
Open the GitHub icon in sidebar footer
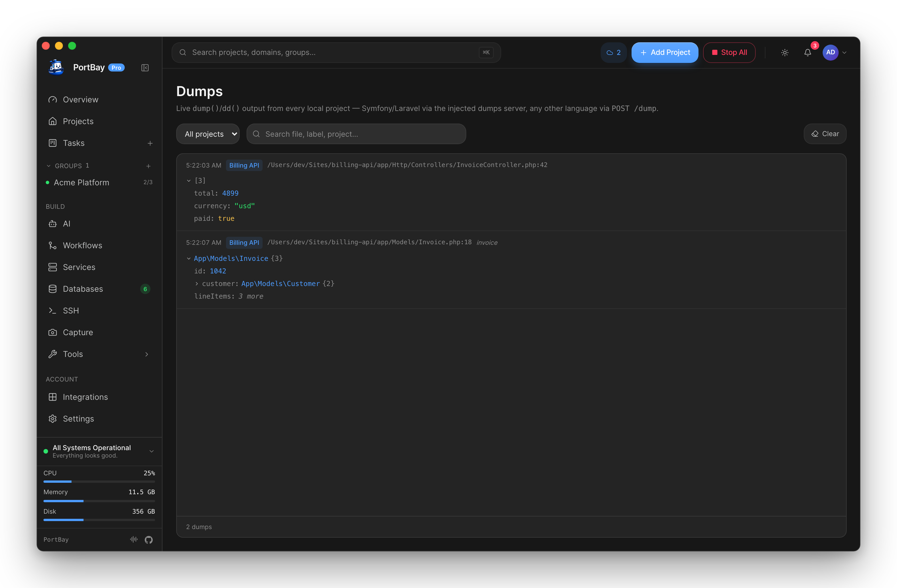pyautogui.click(x=148, y=540)
